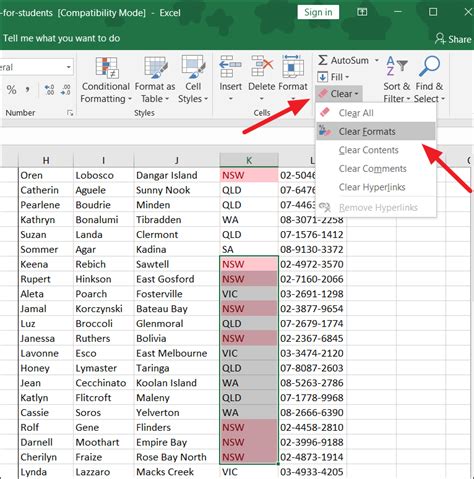The height and width of the screenshot is (479, 474).
Task: Click the cell containing Koolan Island
Action: 177,383
